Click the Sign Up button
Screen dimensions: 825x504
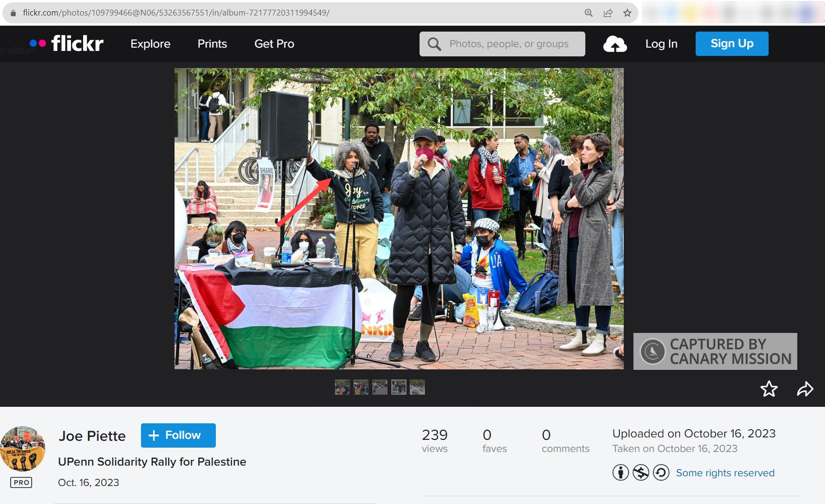tap(732, 44)
